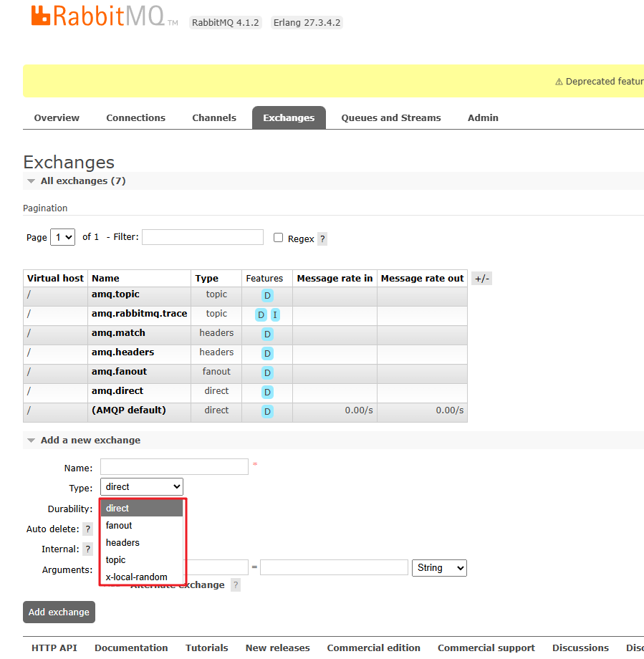Open the Channels tab

214,117
